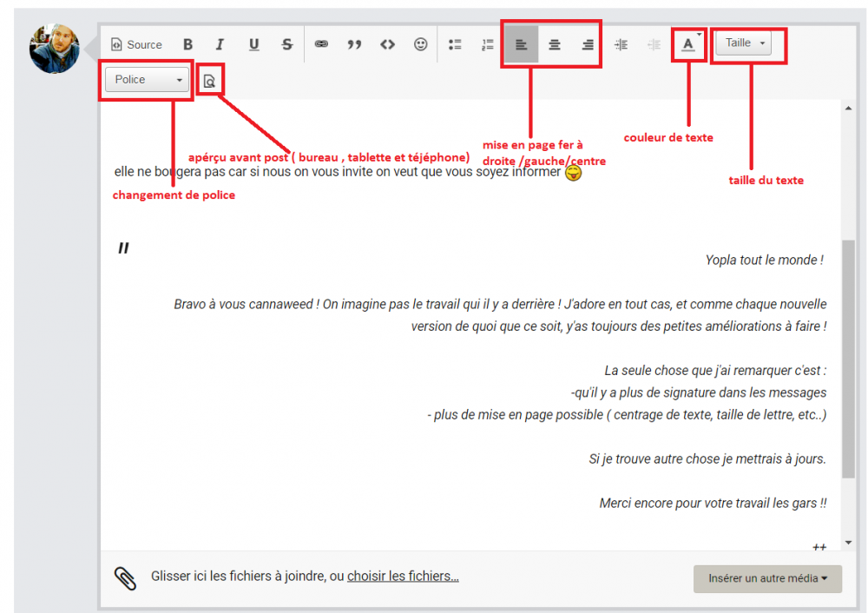
Task: Insert a bulleted list
Action: coord(455,44)
